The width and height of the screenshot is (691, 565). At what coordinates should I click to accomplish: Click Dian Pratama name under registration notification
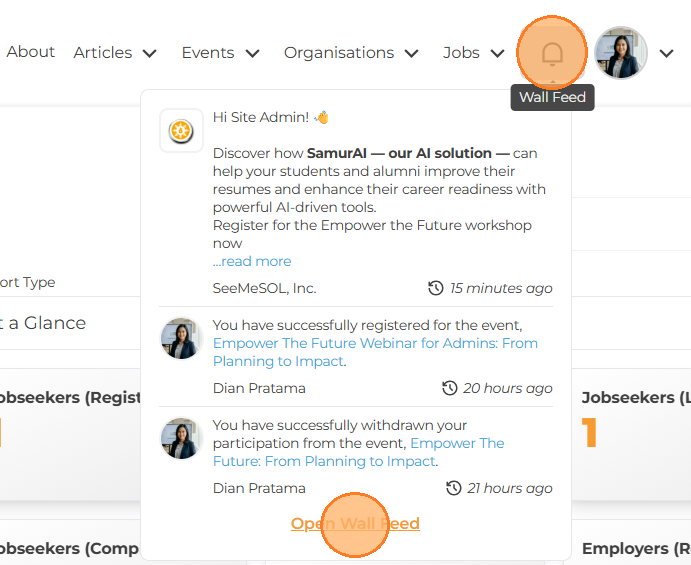(259, 388)
